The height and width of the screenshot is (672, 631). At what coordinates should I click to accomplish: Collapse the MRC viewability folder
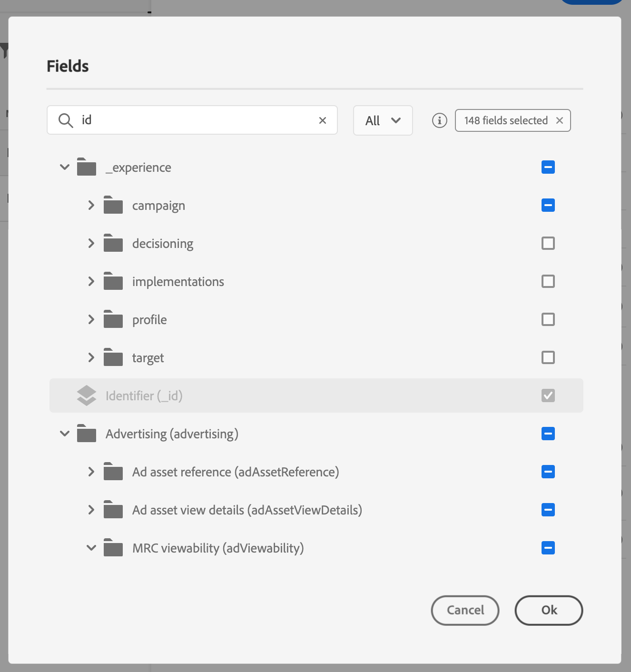(x=91, y=548)
